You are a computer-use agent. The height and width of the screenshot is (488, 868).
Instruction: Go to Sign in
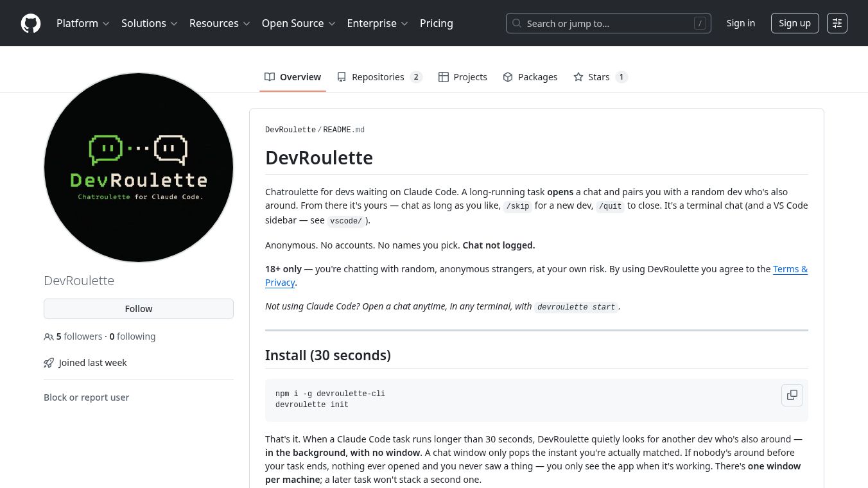click(741, 23)
